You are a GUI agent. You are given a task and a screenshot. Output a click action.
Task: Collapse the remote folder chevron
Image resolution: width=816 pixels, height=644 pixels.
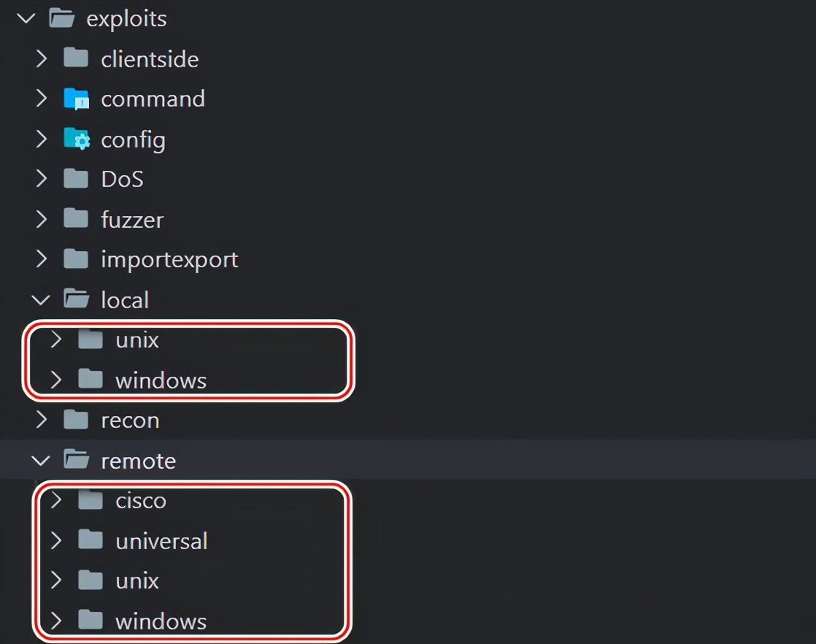pyautogui.click(x=41, y=460)
